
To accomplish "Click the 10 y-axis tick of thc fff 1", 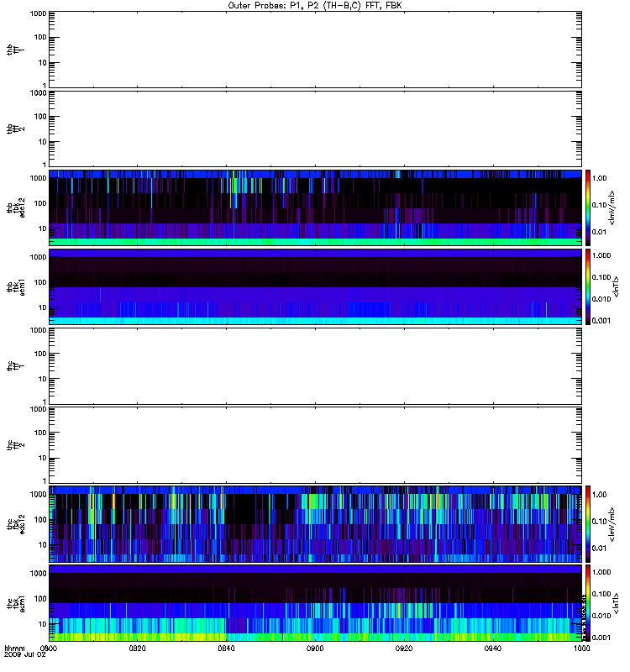I will click(43, 379).
